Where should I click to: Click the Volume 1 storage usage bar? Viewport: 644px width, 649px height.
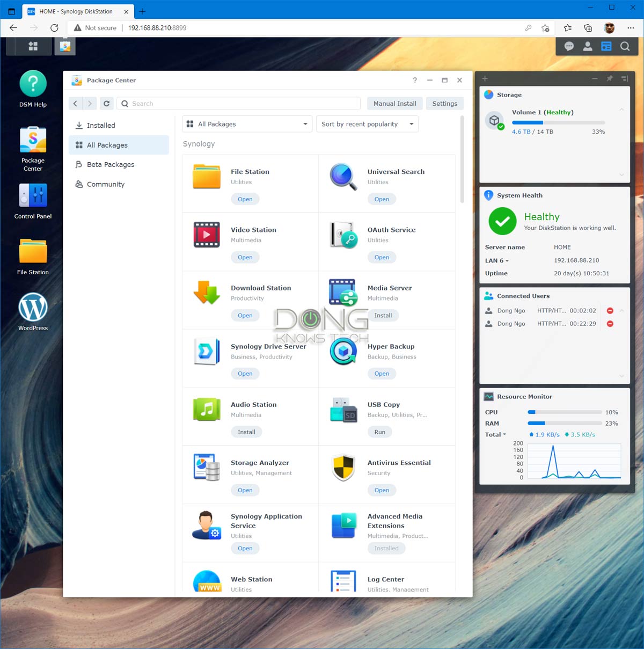point(558,122)
